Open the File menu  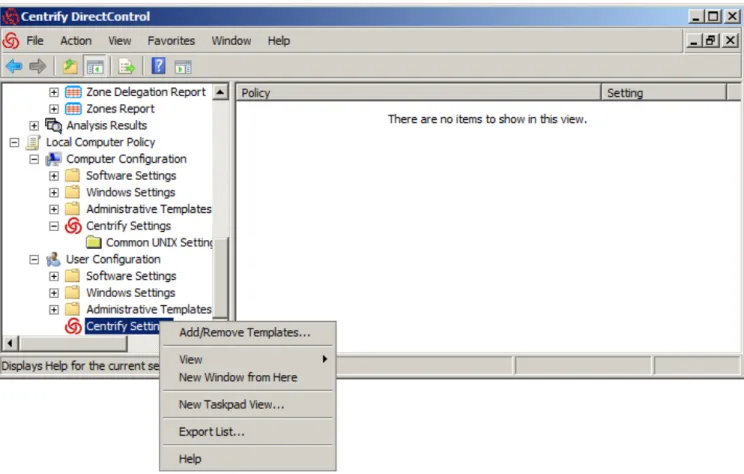point(35,41)
